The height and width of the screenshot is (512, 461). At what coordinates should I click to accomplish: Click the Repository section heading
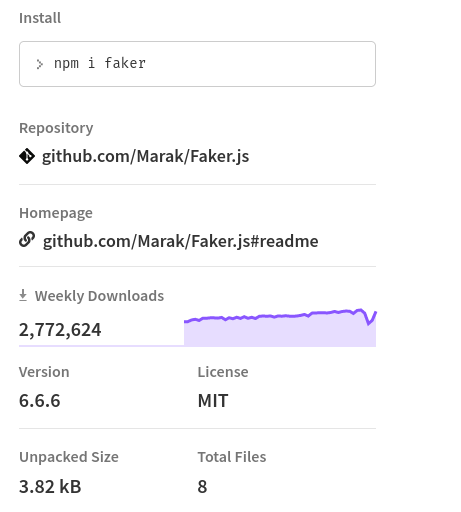[56, 128]
